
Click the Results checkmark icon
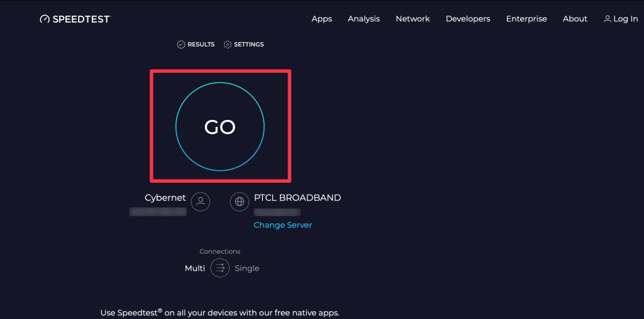point(181,45)
